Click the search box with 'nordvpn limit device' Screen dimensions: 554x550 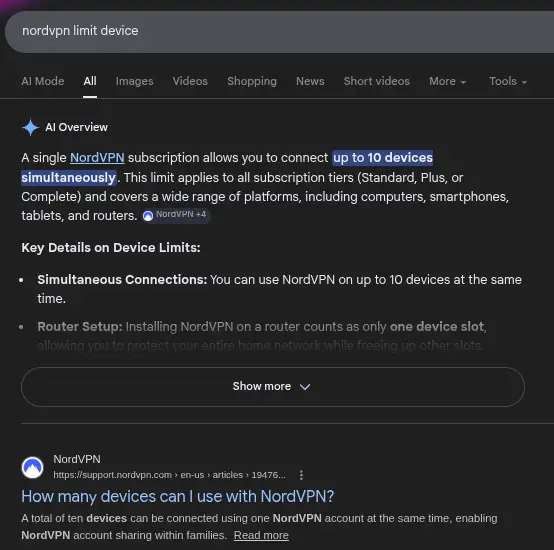[279, 31]
